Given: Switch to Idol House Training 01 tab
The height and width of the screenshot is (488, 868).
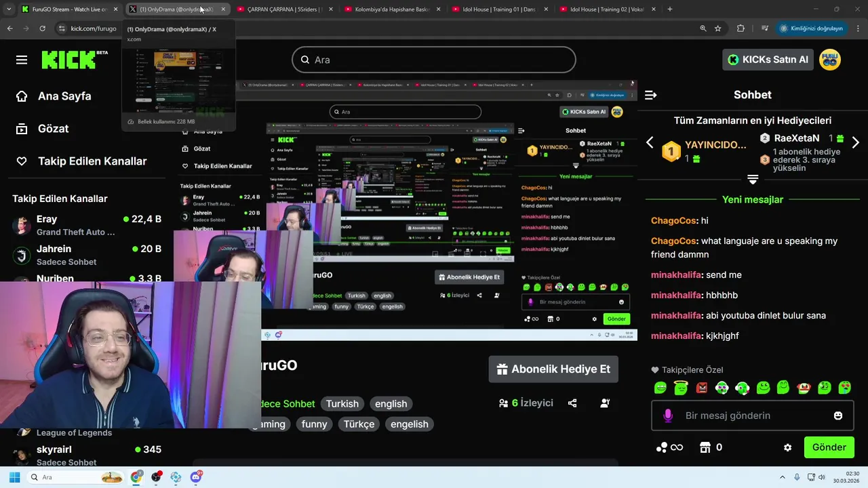Looking at the screenshot, I should pos(500,9).
